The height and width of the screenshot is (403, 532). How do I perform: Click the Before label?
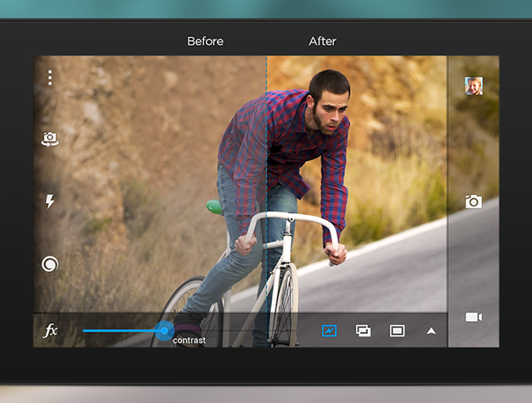pyautogui.click(x=206, y=42)
